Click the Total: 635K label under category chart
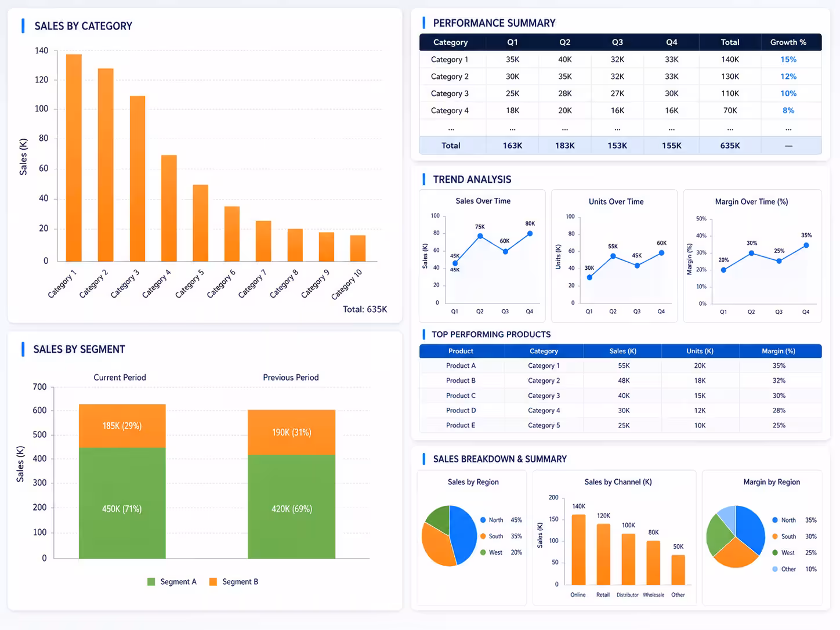This screenshot has height=630, width=840. click(x=365, y=309)
